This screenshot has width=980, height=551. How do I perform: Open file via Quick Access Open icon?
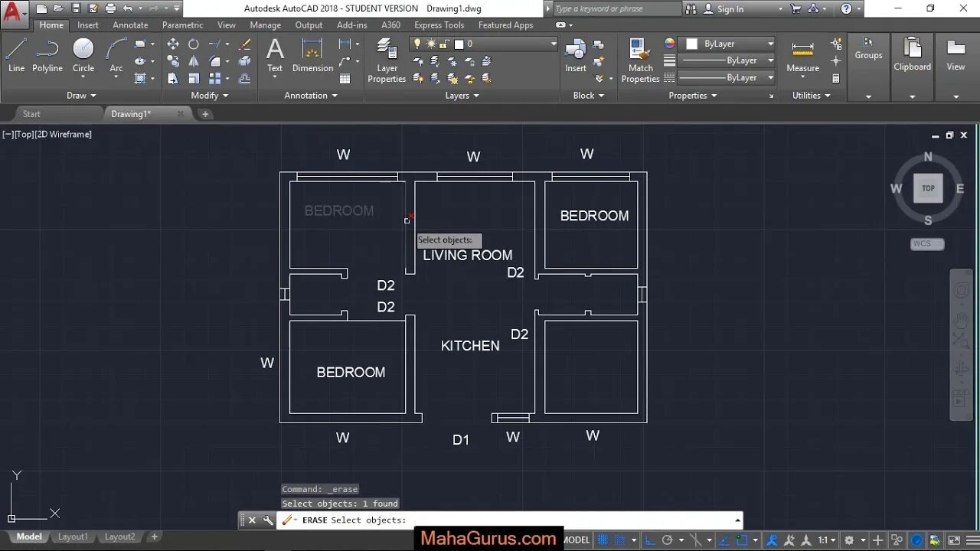click(x=58, y=8)
